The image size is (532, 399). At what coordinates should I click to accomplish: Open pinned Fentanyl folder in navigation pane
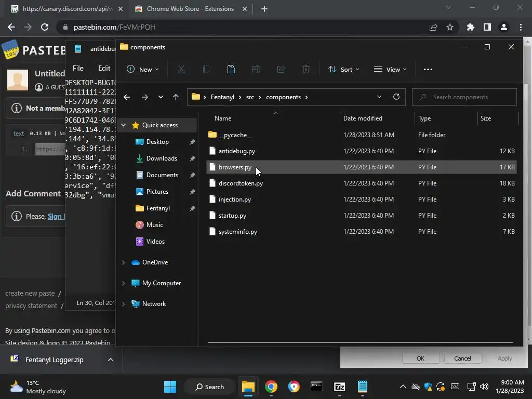157,208
